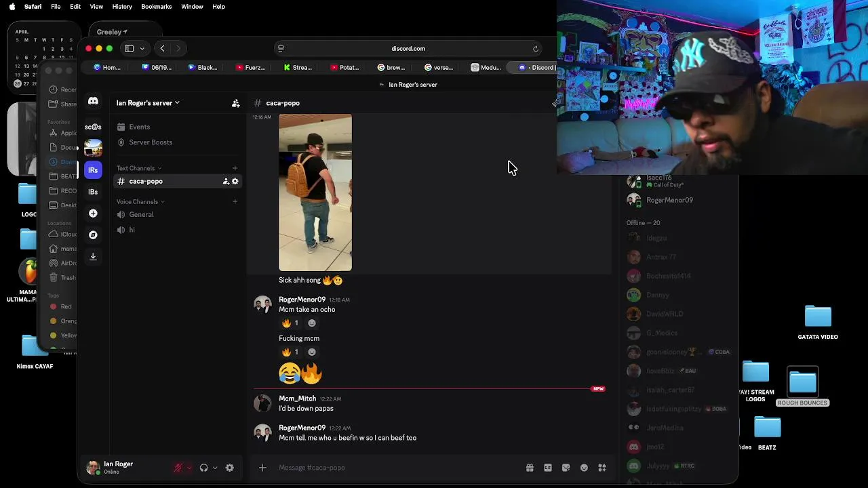Screen dimensions: 868x488
Task: Toggle fire reaction on 'Fucking mcm'
Action: (x=290, y=352)
